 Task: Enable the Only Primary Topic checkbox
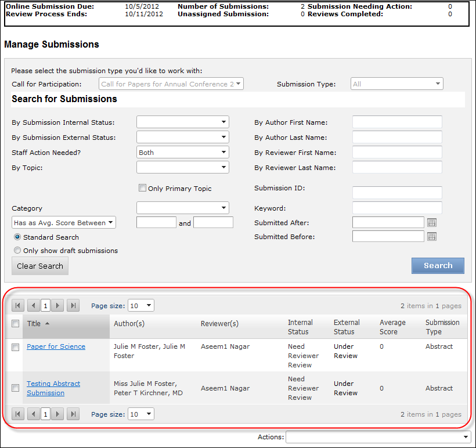[142, 188]
